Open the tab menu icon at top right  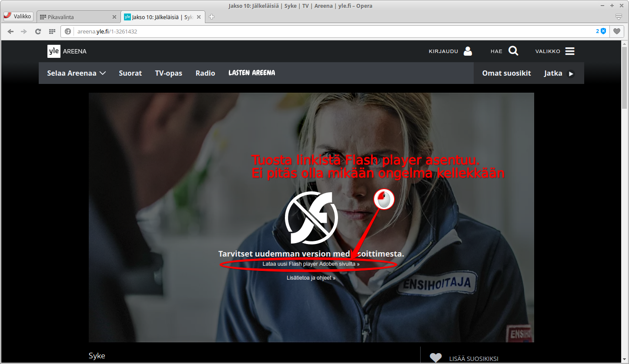[x=619, y=17]
